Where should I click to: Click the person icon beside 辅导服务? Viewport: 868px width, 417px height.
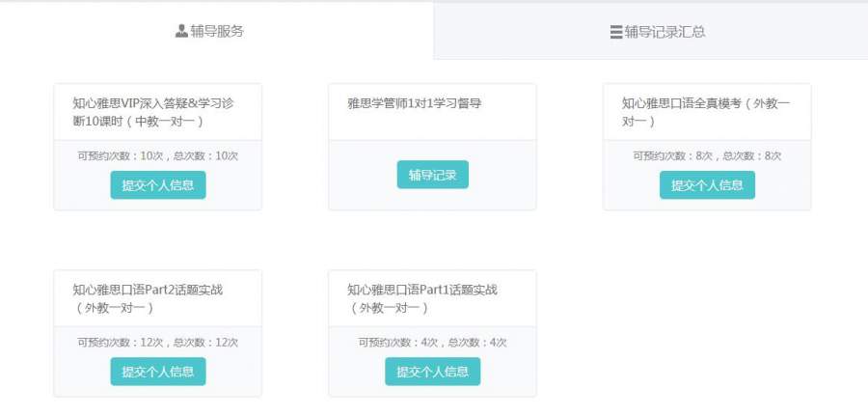181,31
